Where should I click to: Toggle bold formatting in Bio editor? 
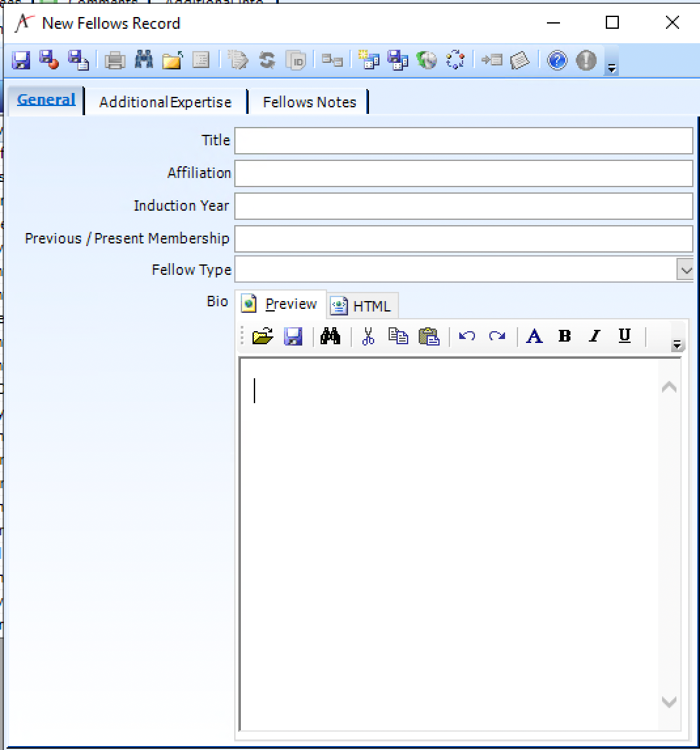tap(565, 336)
